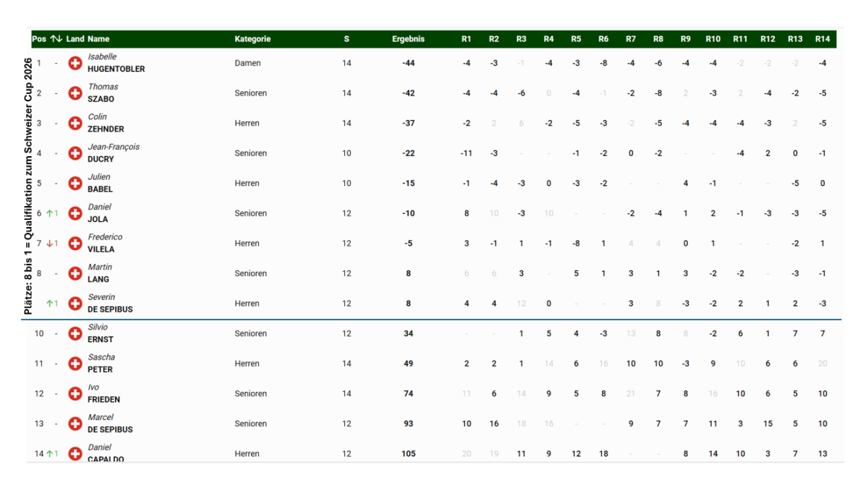Sort by Kategorie column header
The image size is (868, 485).
(252, 39)
